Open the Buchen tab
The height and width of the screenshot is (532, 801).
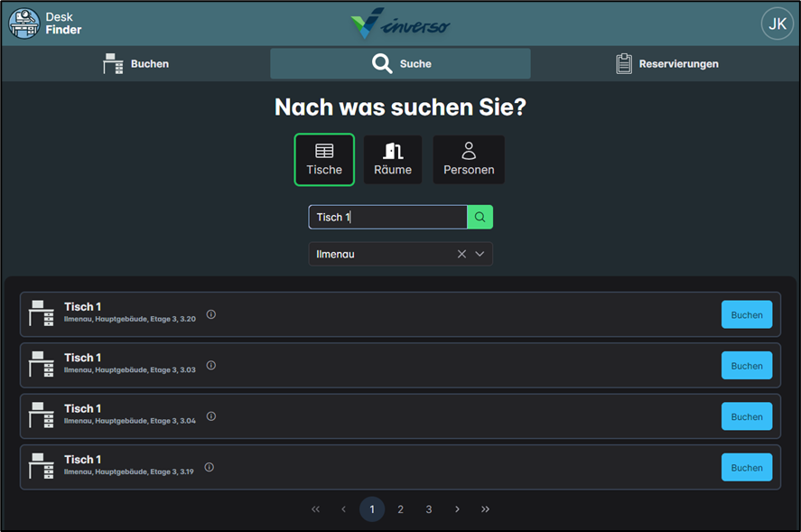(x=135, y=64)
